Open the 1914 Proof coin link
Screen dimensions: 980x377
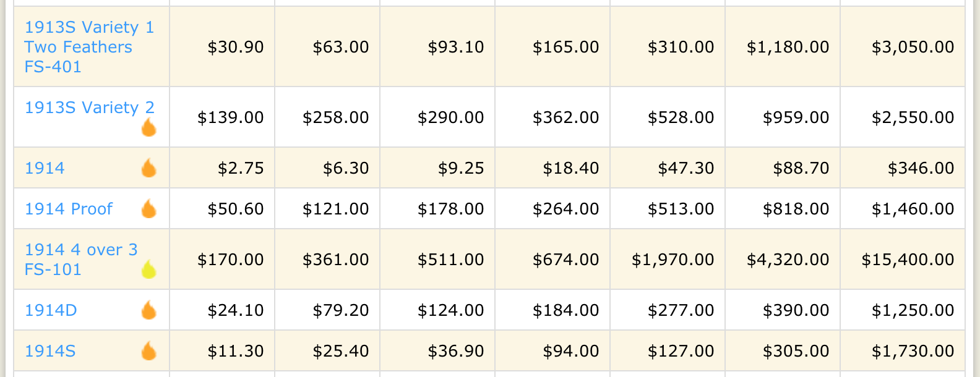69,209
